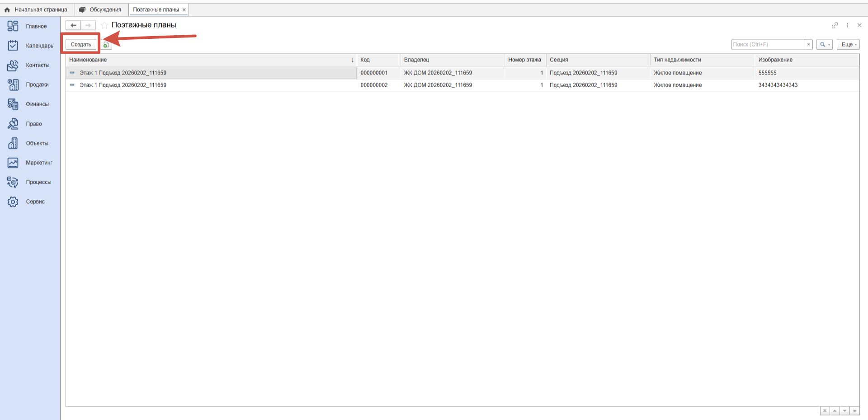
Task: Open the Финансы section icon
Action: pyautogui.click(x=13, y=104)
